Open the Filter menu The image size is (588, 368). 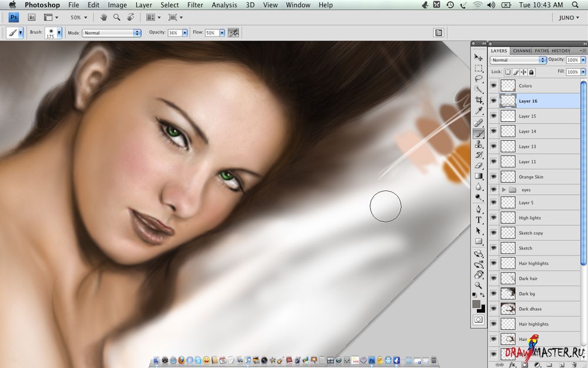[x=195, y=5]
